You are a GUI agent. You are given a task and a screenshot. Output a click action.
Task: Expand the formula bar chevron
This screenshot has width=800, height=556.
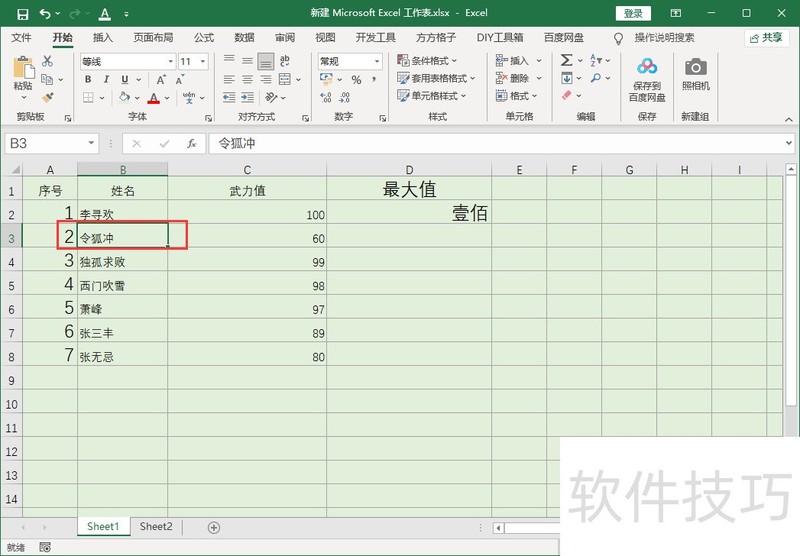(789, 143)
